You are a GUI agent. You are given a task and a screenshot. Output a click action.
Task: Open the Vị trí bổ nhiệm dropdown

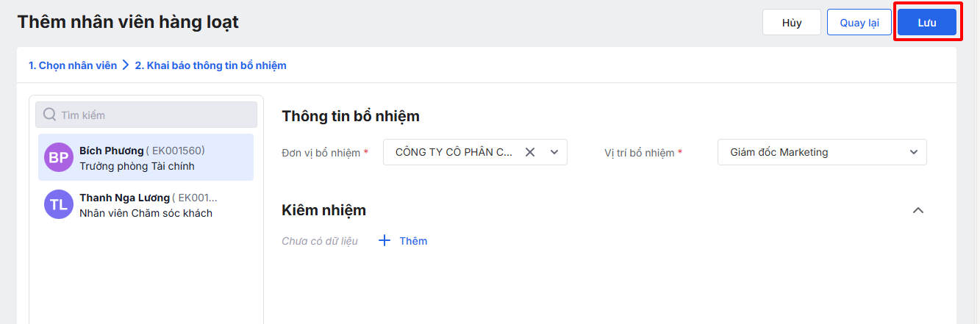[x=914, y=152]
